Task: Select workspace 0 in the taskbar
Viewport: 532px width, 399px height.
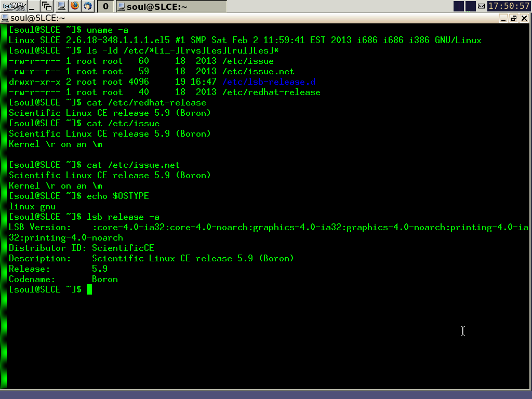Action: pos(105,6)
